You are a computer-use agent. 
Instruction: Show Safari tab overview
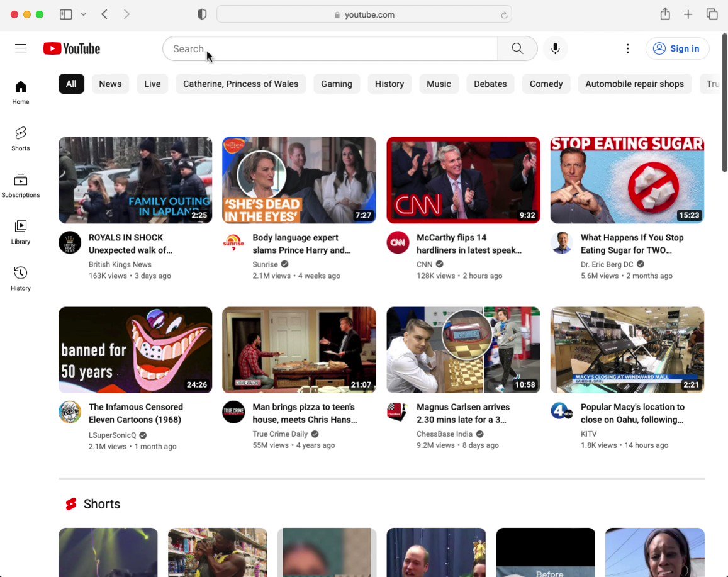(712, 14)
